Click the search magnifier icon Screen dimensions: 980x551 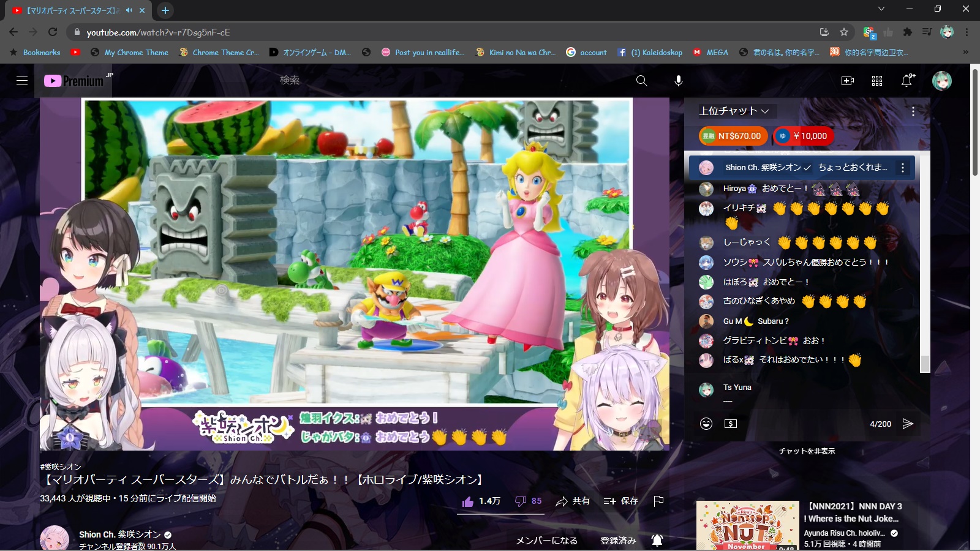click(x=641, y=81)
